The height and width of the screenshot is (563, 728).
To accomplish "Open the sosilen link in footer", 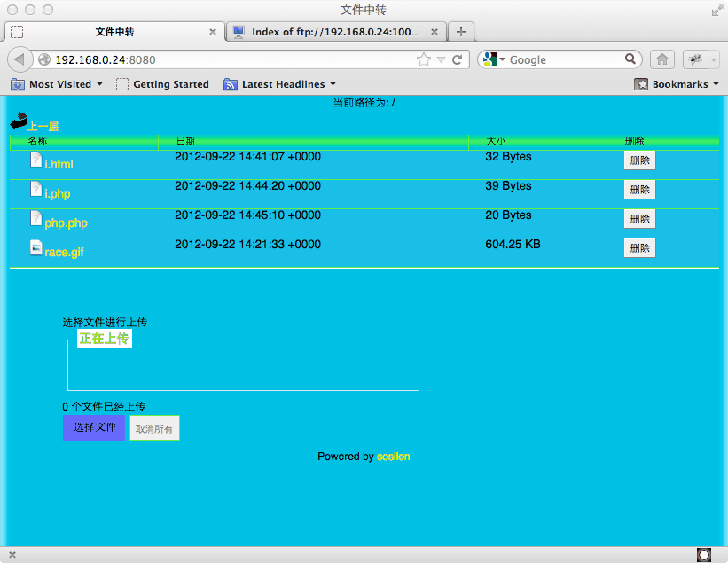I will pos(393,457).
